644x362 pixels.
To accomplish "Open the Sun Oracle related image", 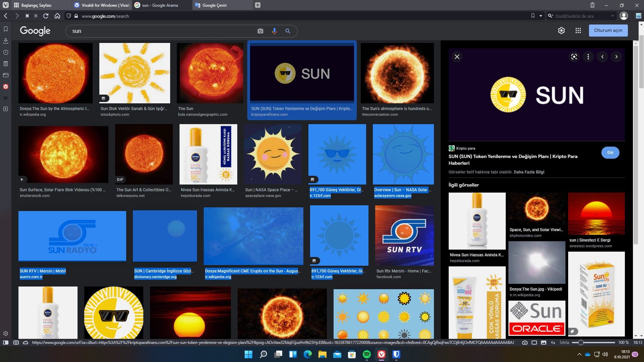I will 537,318.
